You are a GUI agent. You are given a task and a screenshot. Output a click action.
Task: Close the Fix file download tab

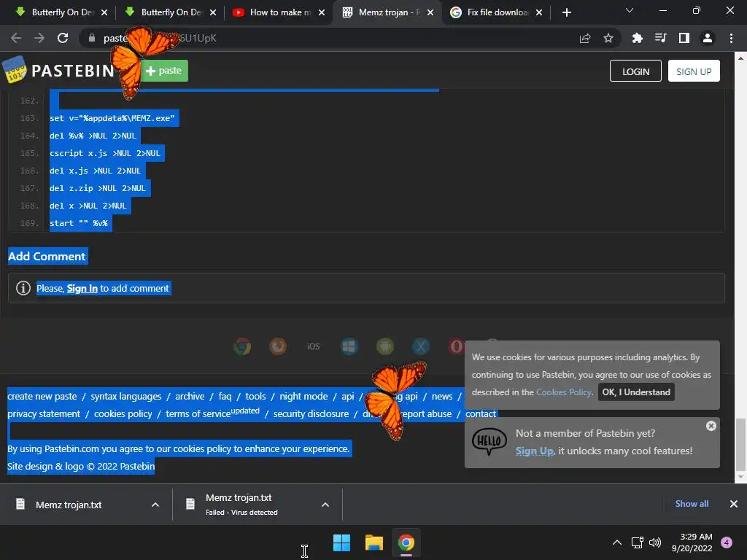(539, 12)
